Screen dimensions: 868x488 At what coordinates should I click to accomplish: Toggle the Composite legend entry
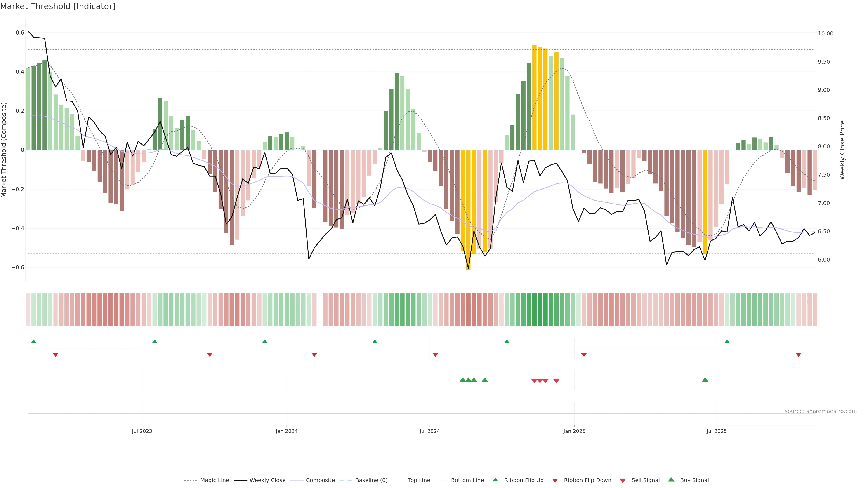[320, 480]
